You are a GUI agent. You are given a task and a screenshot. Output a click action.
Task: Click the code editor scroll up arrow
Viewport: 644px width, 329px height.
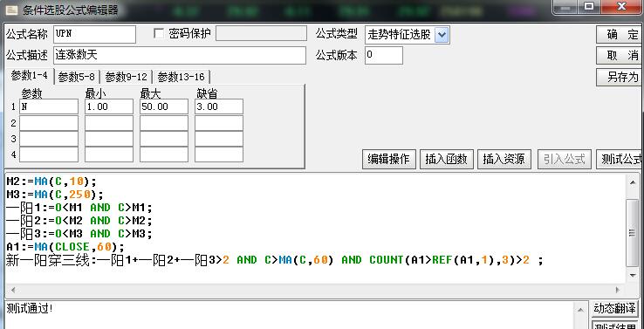click(633, 182)
